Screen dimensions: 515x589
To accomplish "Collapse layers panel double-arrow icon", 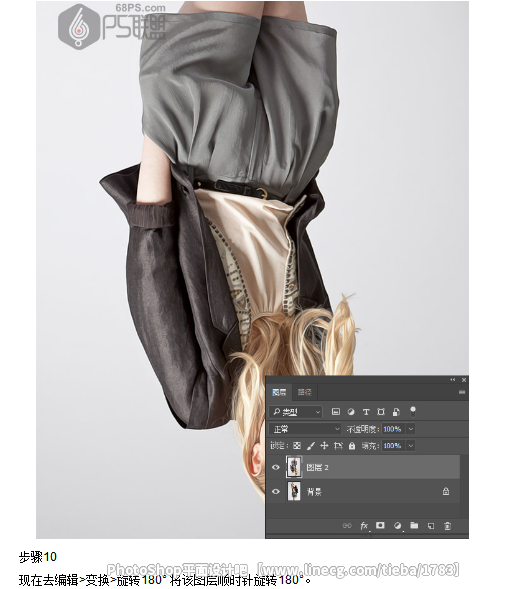I will pos(453,380).
